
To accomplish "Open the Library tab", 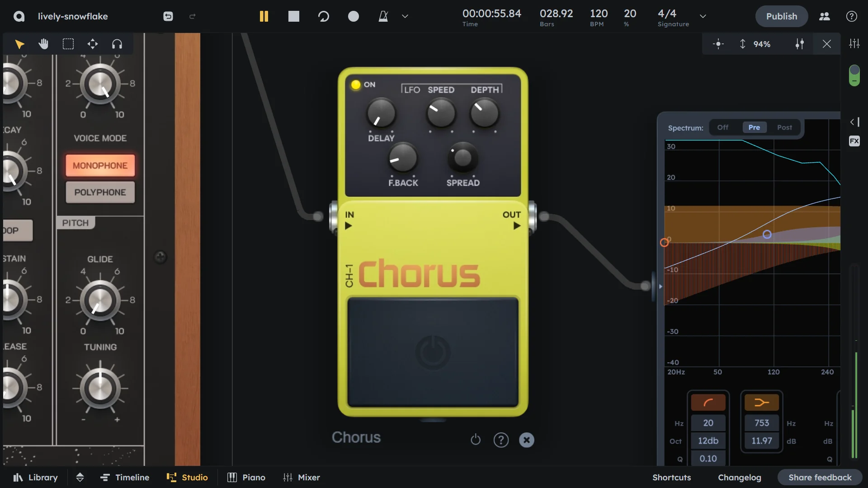I will coord(36,477).
